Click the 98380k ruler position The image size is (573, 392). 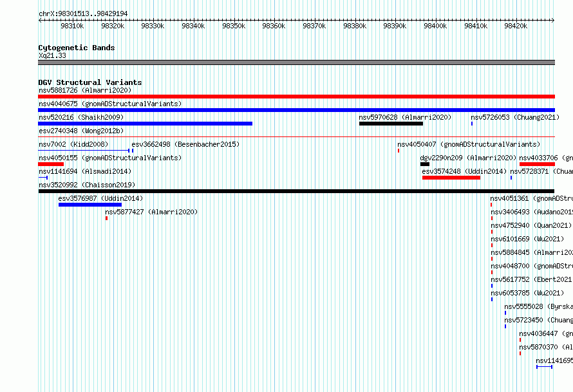355,26
